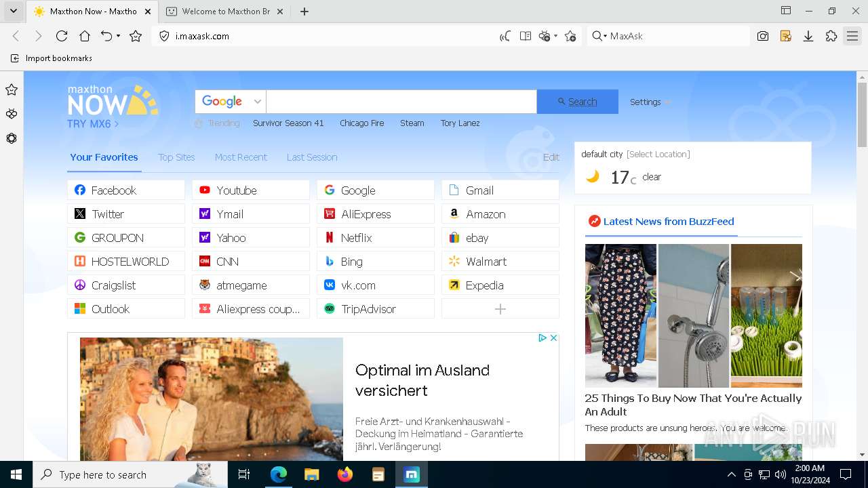Click the Select Location link
Viewport: 868px width, 488px height.
click(x=658, y=155)
